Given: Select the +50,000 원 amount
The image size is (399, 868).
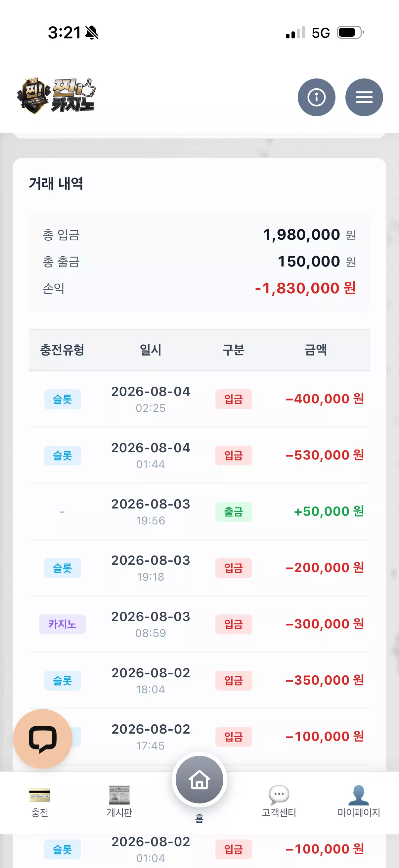Looking at the screenshot, I should pos(329,511).
